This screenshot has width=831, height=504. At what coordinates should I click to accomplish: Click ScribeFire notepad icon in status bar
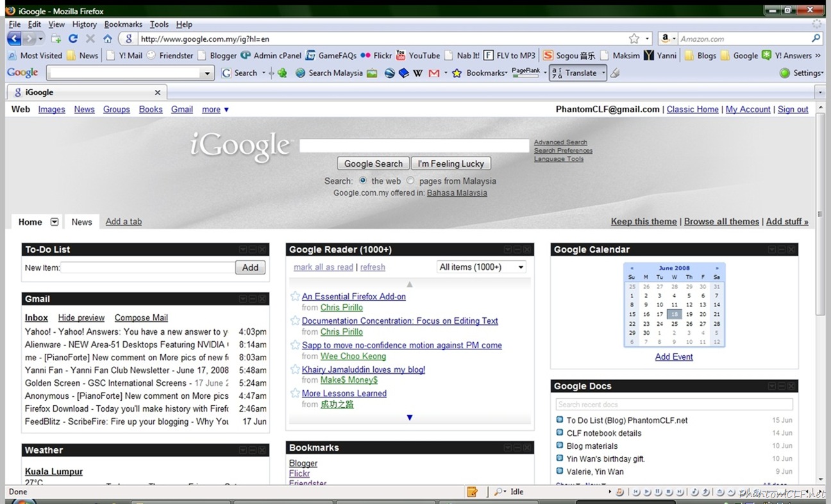click(x=473, y=492)
